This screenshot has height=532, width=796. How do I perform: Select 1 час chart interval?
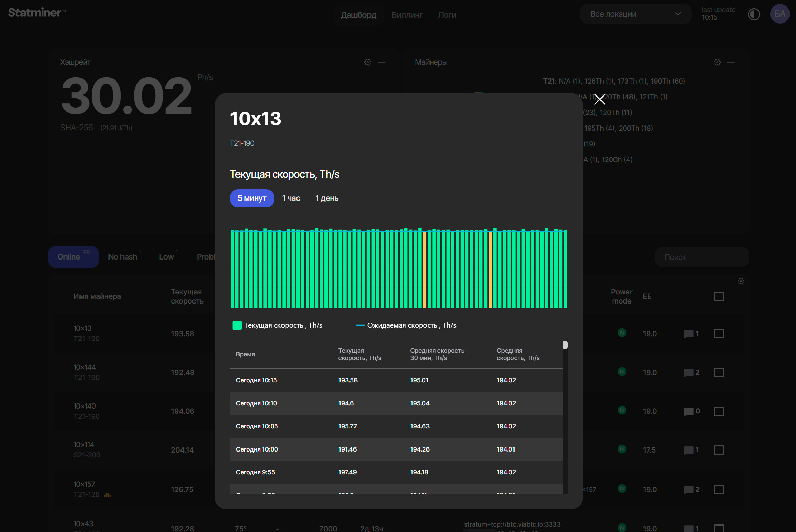[x=291, y=198]
